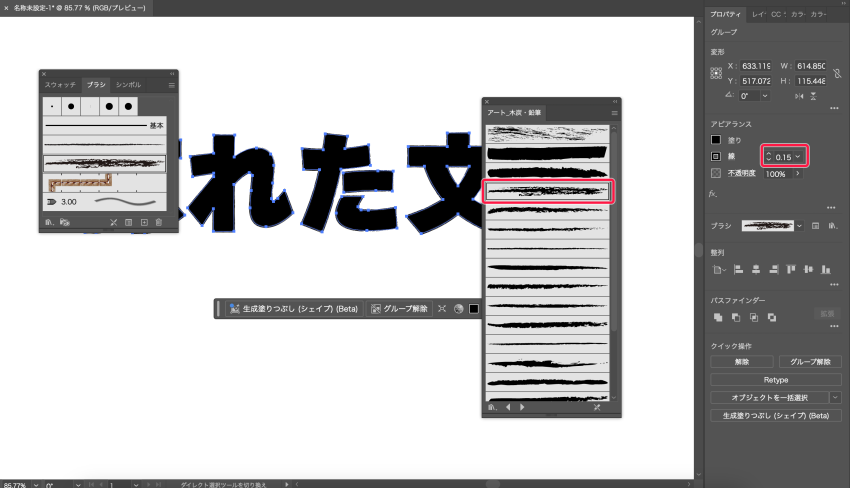Viewport: 850px width, 488px height.
Task: Click Pathfinder Intersect icon
Action: tap(754, 317)
